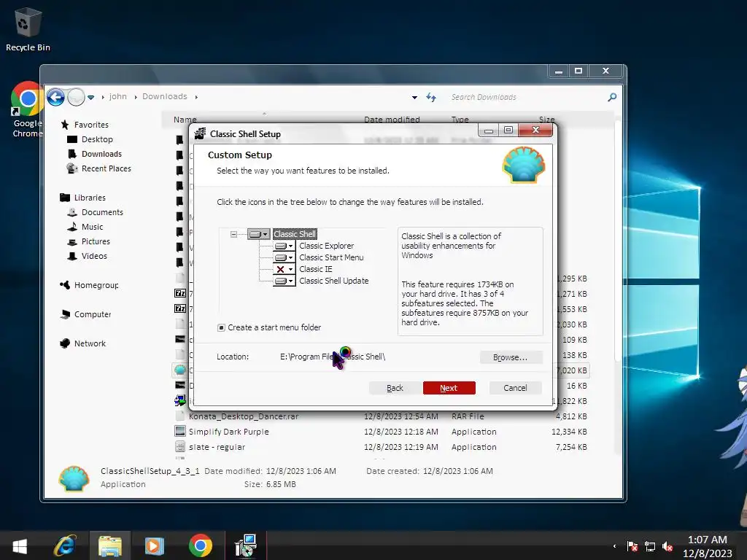The image size is (747, 560).
Task: Open Internet Explorer from the taskbar
Action: (x=65, y=545)
